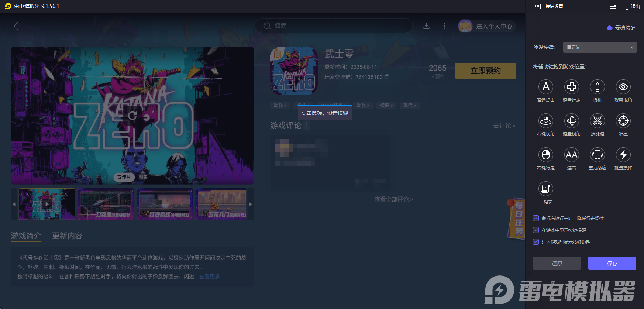The image size is (644, 309).
Task: Select the 五花八门 screenshot thumbnail
Action: (221, 204)
